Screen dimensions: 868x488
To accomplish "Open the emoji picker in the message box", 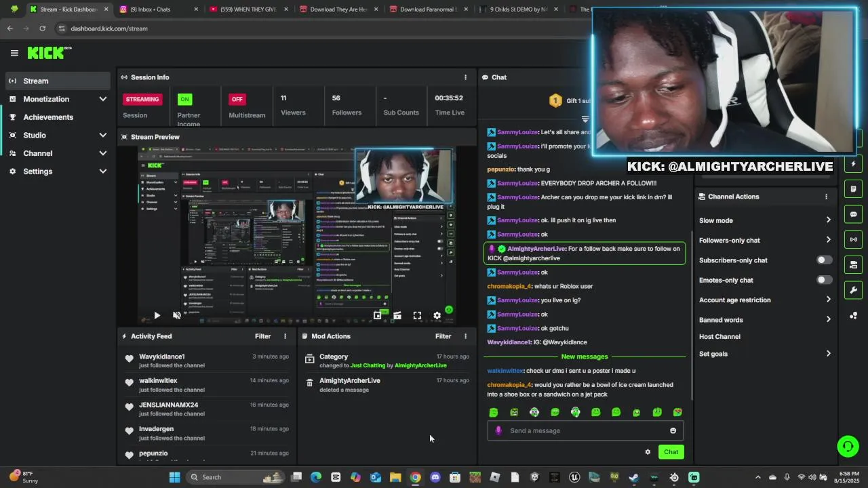I will coord(673,430).
